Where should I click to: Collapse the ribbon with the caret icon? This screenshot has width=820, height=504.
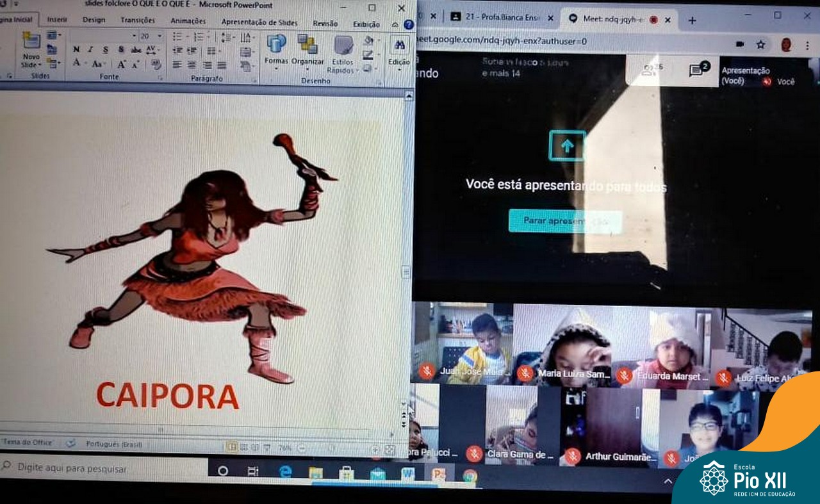click(395, 24)
